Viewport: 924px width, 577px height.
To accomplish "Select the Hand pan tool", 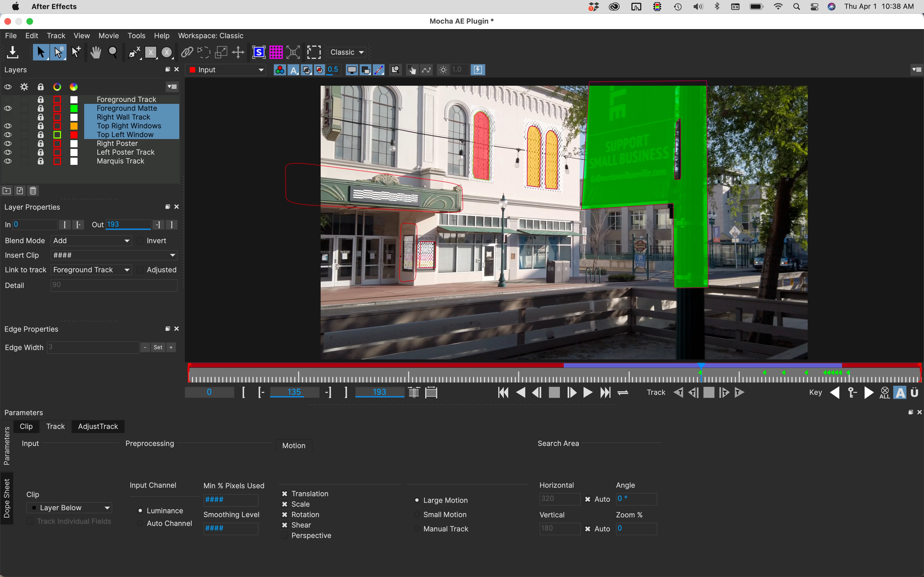I will (95, 52).
